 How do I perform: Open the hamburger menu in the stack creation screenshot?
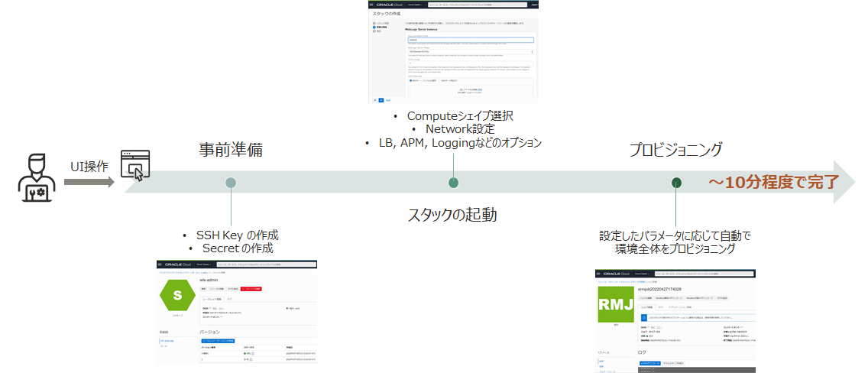371,5
